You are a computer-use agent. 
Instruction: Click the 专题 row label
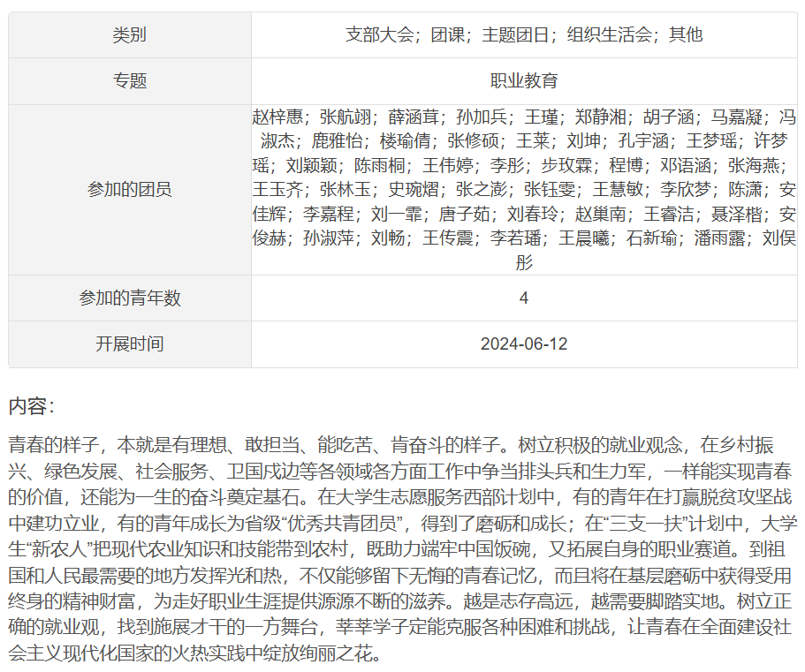point(129,81)
